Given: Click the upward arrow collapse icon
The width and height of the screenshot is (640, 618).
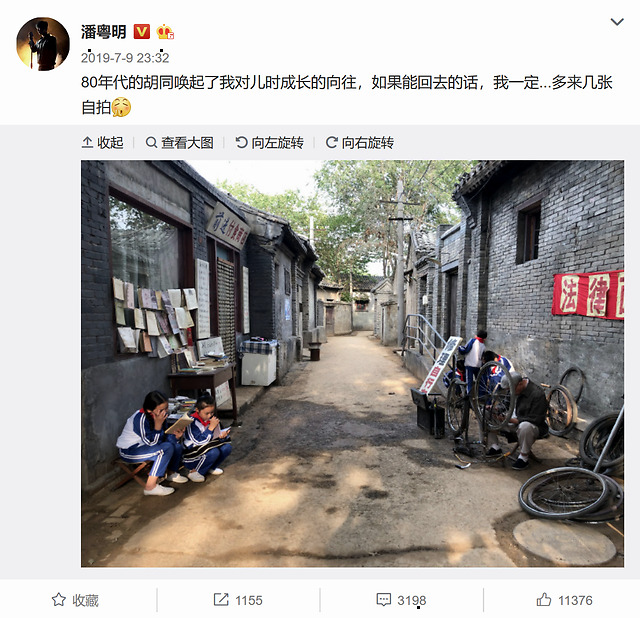Looking at the screenshot, I should click(87, 142).
